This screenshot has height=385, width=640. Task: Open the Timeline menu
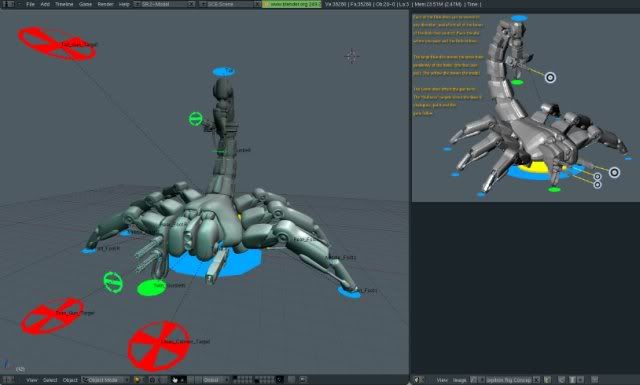(64, 4)
